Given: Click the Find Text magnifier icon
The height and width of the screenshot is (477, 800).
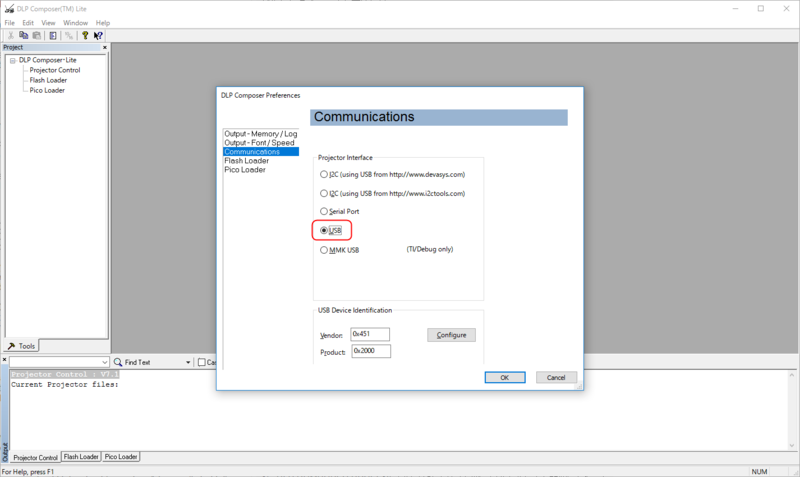Looking at the screenshot, I should coord(118,362).
